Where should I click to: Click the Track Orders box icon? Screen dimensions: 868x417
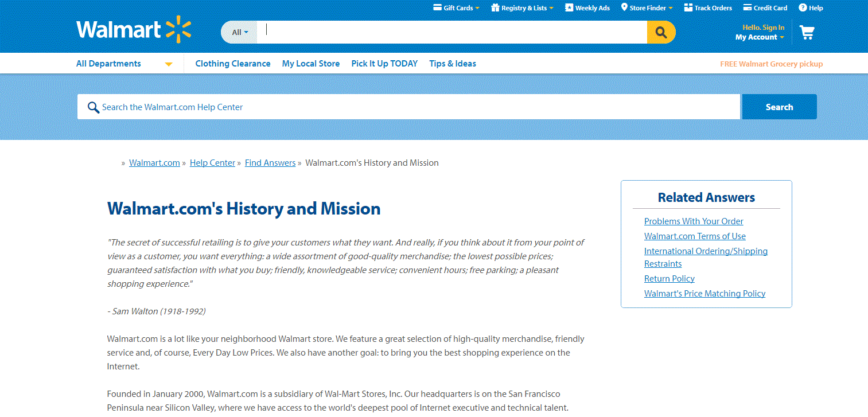coord(688,8)
